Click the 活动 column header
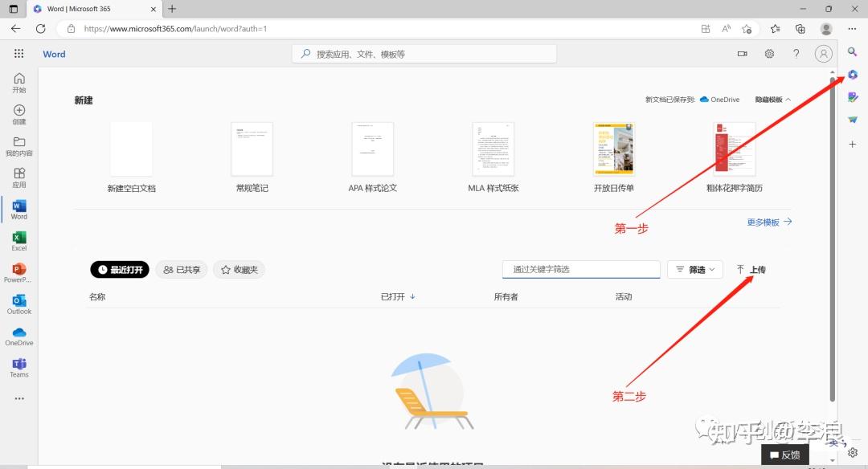 tap(624, 297)
